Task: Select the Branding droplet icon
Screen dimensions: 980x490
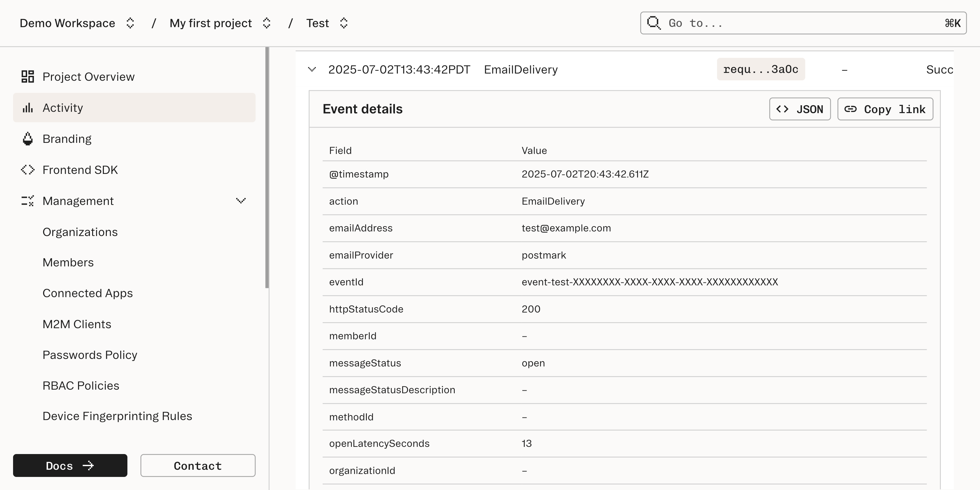Action: (x=27, y=139)
